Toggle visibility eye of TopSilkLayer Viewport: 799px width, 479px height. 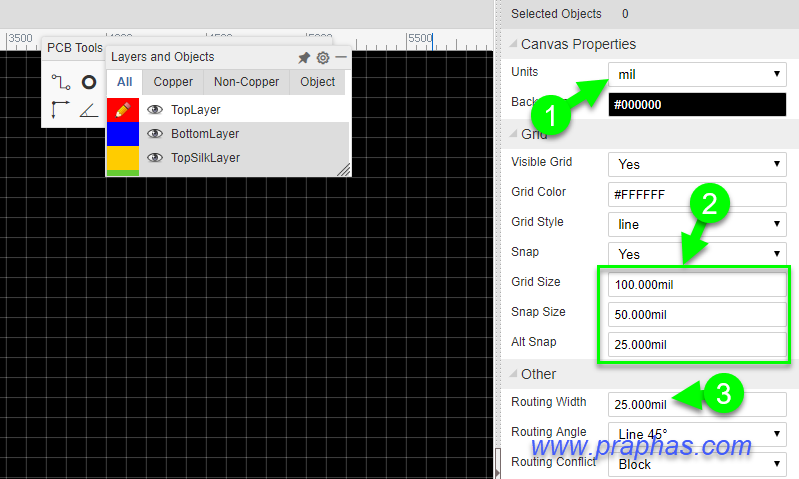(x=155, y=157)
